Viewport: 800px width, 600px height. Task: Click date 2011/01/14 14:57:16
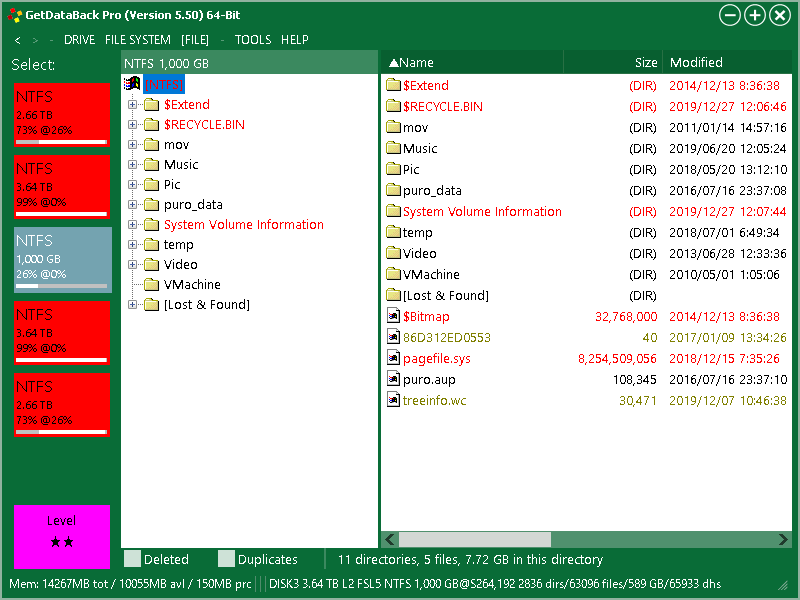(728, 127)
